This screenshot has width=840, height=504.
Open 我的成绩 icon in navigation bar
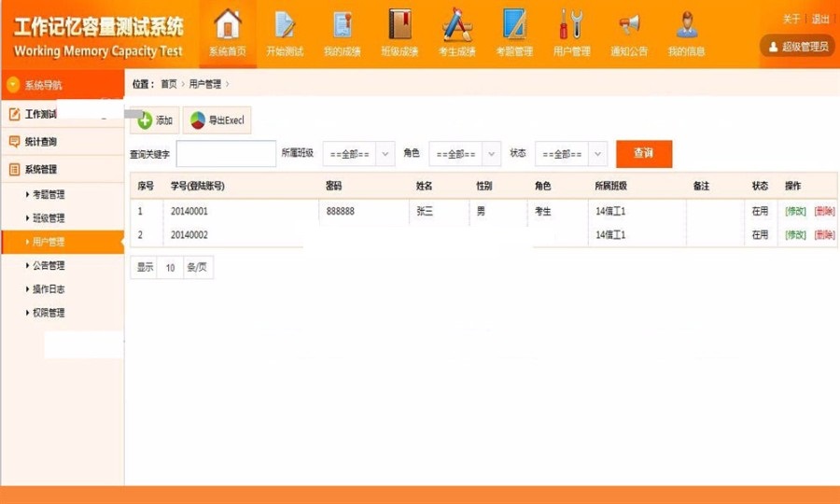pyautogui.click(x=342, y=25)
